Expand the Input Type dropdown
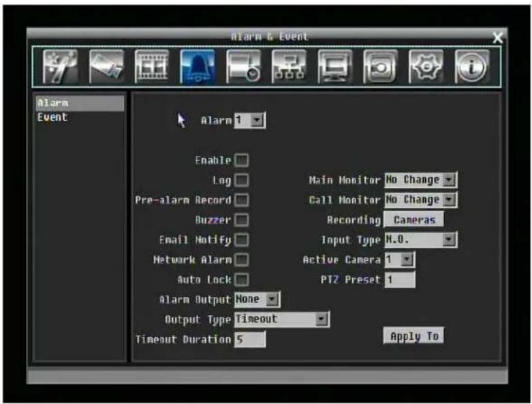The height and width of the screenshot is (404, 532). coord(421,240)
